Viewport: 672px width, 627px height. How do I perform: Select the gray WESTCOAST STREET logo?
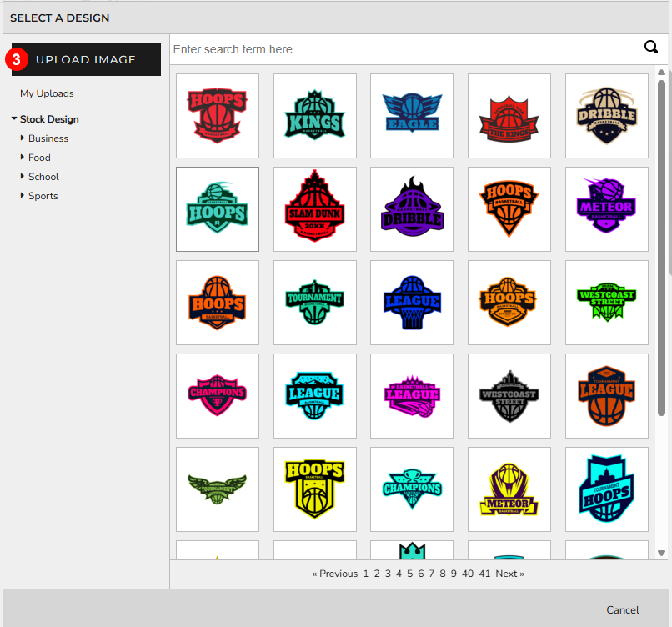click(x=509, y=396)
